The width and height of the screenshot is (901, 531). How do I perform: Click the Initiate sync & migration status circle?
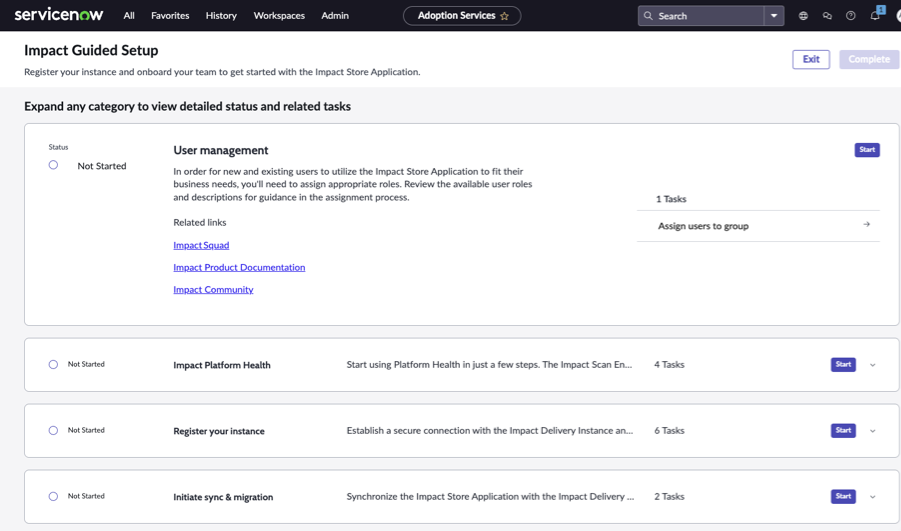53,497
